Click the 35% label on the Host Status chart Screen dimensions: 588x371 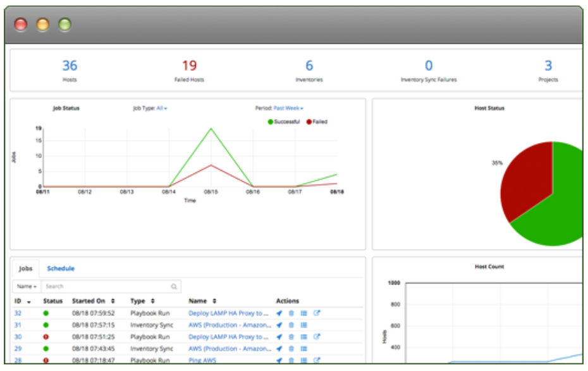[x=497, y=163]
